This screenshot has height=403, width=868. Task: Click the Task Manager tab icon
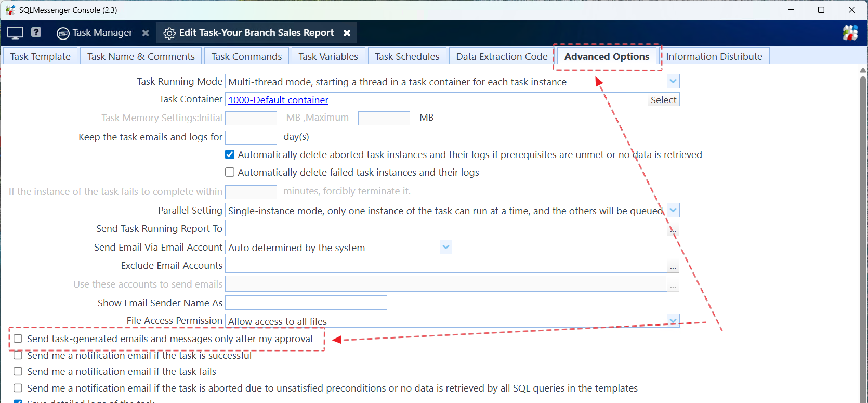pyautogui.click(x=63, y=33)
